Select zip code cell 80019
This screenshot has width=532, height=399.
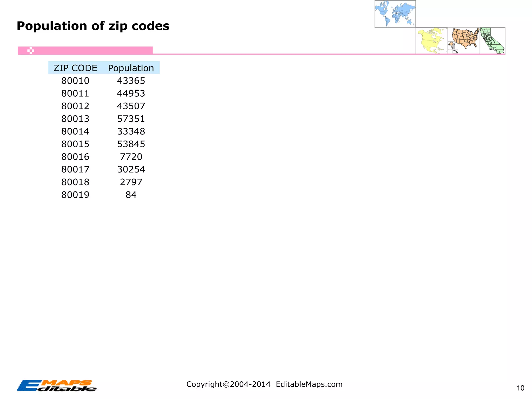click(x=75, y=195)
